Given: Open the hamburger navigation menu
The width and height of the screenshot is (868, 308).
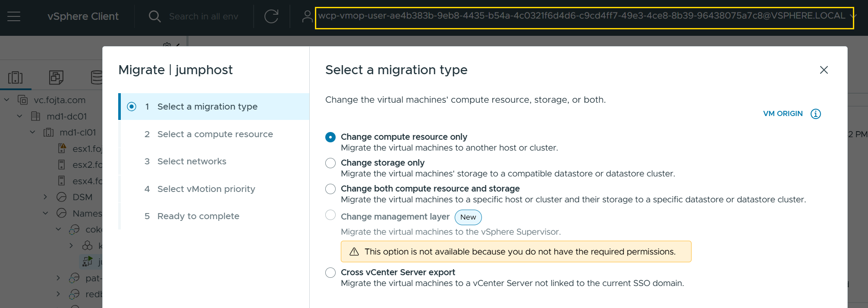Looking at the screenshot, I should [x=14, y=16].
